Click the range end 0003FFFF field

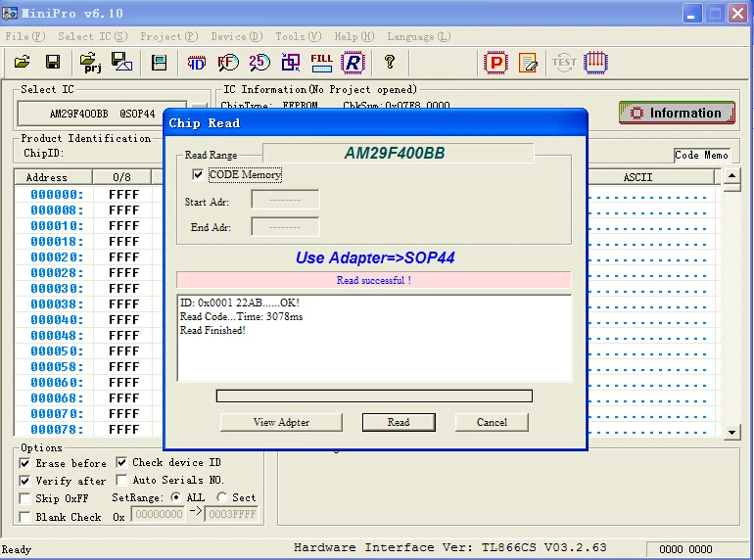tap(232, 514)
